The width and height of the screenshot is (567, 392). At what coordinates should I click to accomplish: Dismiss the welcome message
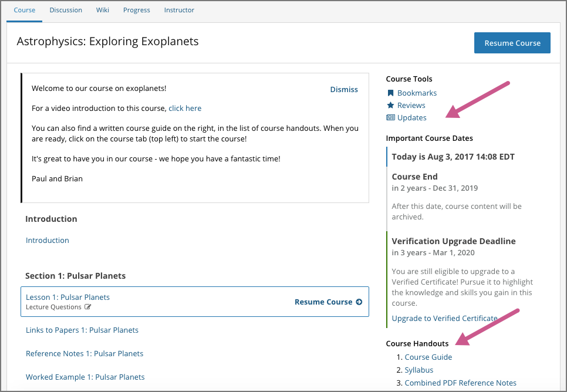tap(344, 89)
